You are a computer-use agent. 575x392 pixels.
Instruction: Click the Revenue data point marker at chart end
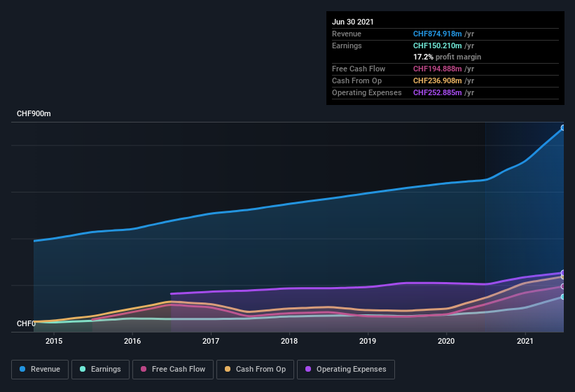(x=563, y=128)
